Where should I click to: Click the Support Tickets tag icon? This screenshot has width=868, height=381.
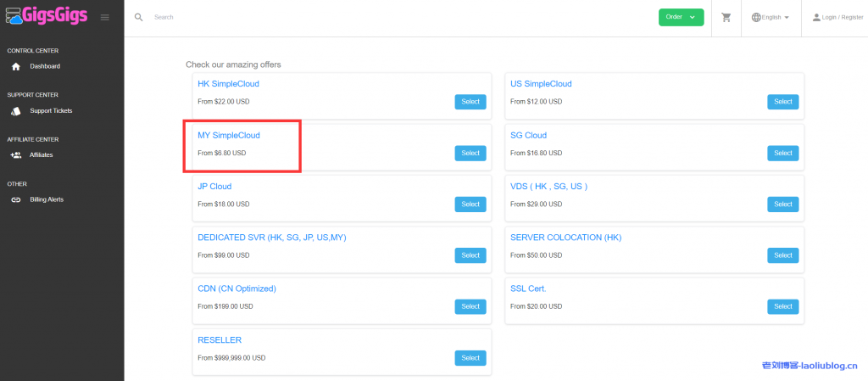coord(15,111)
